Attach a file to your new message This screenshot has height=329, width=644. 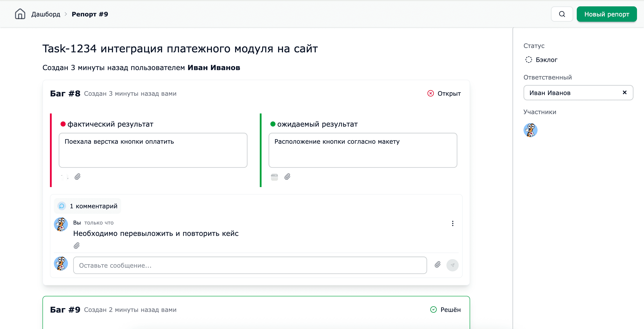coord(437,265)
